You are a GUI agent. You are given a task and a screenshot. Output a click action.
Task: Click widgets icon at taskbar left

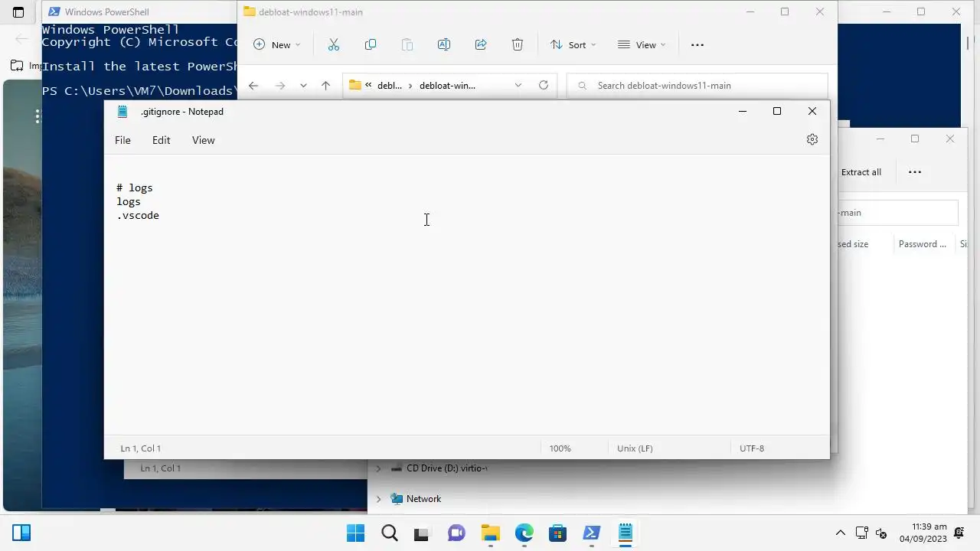point(21,533)
